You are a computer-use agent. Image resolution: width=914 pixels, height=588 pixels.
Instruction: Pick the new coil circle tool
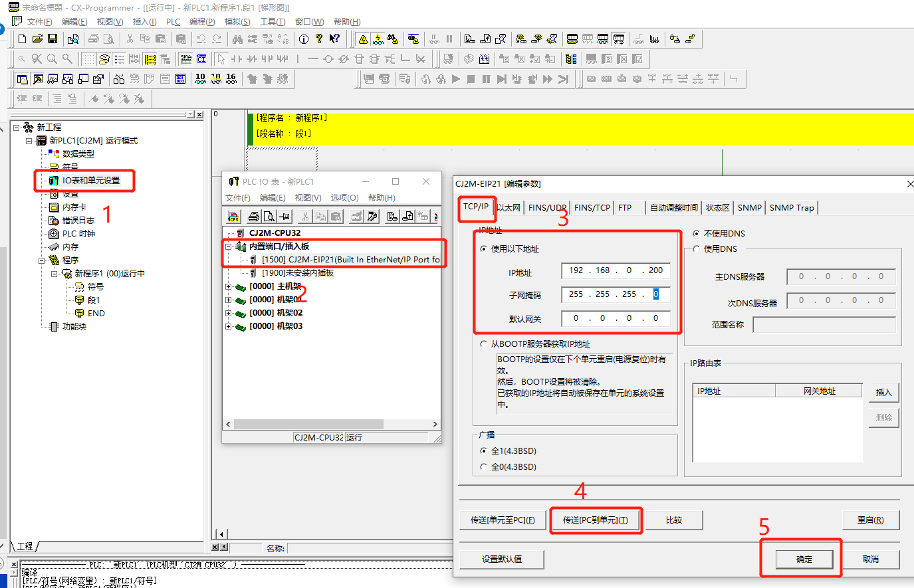328,59
